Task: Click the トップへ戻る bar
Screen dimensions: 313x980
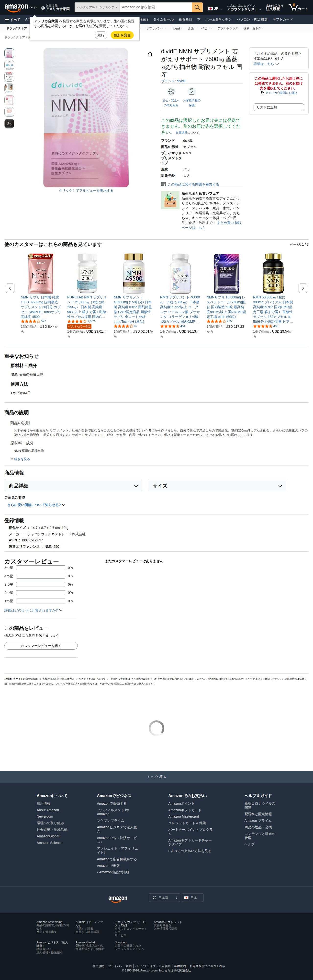Action: (156, 777)
